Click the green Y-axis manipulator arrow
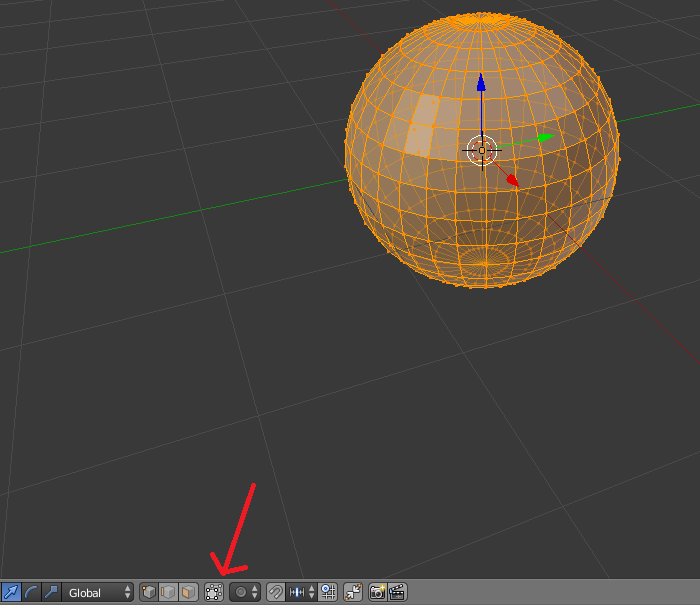This screenshot has height=605, width=700. (546, 138)
